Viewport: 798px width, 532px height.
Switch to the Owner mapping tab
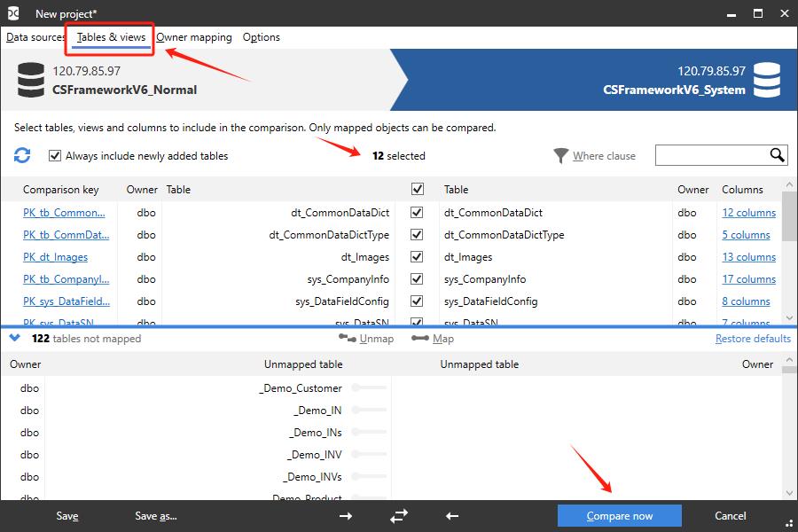(x=194, y=37)
